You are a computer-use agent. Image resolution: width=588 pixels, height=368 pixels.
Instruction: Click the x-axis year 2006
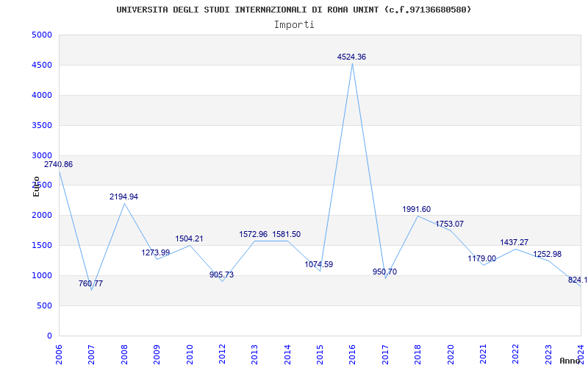tap(60, 355)
